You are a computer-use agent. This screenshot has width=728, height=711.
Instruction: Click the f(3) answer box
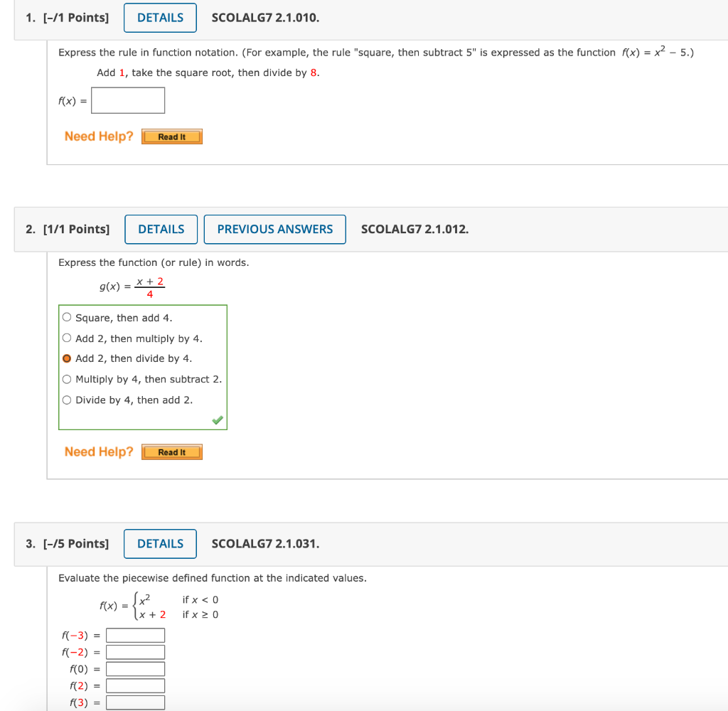point(135,702)
